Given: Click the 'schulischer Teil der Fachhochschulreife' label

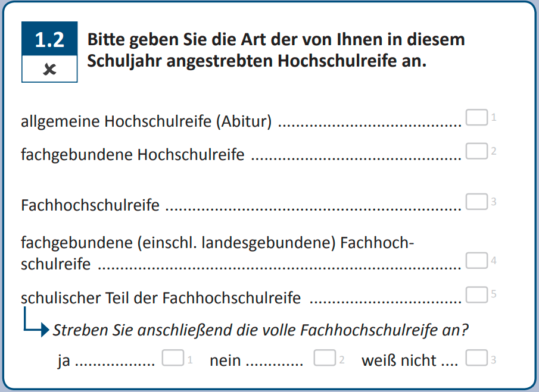Looking at the screenshot, I should [x=161, y=298].
